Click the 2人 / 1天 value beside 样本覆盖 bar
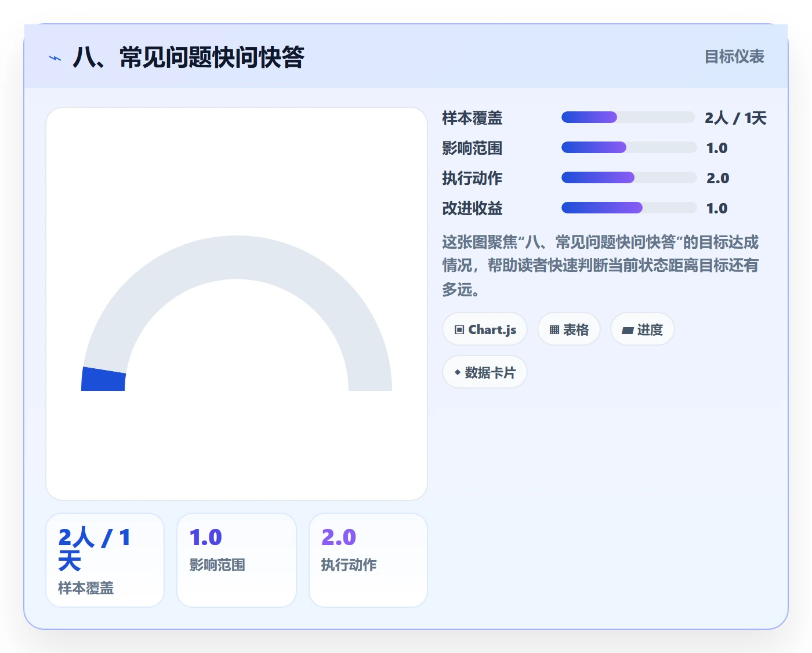Screen dimensions: 812x653 pos(735,118)
